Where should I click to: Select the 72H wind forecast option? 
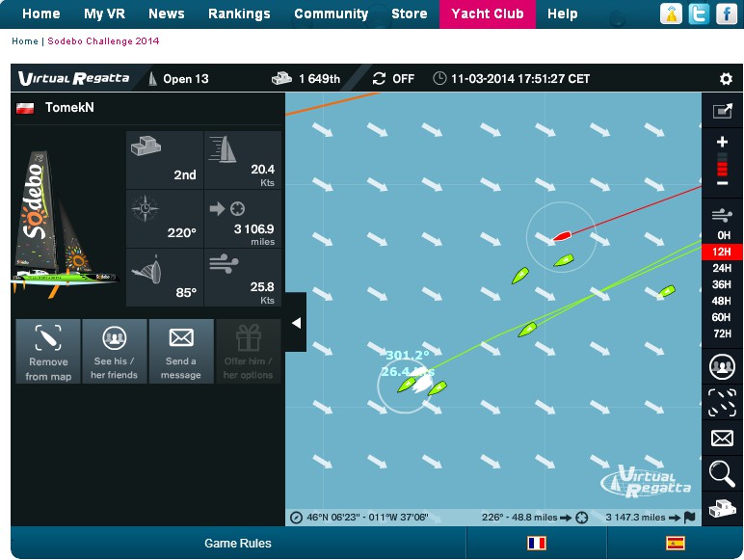tap(722, 333)
